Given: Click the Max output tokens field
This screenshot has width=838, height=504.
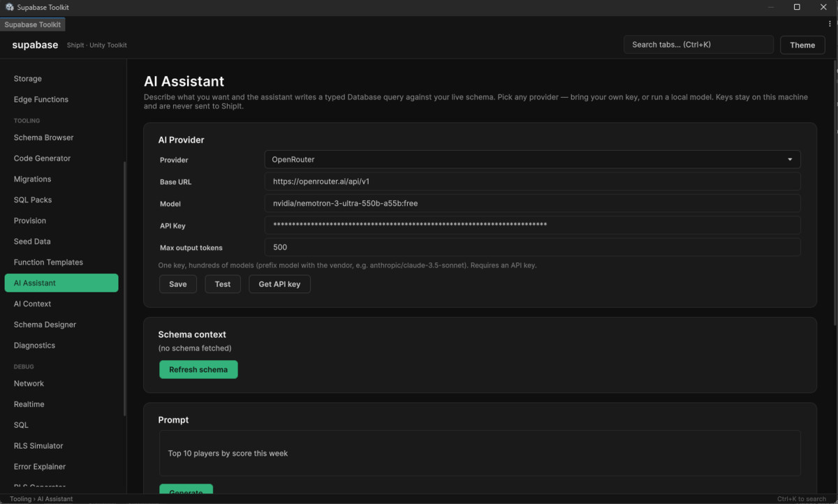Looking at the screenshot, I should 532,247.
